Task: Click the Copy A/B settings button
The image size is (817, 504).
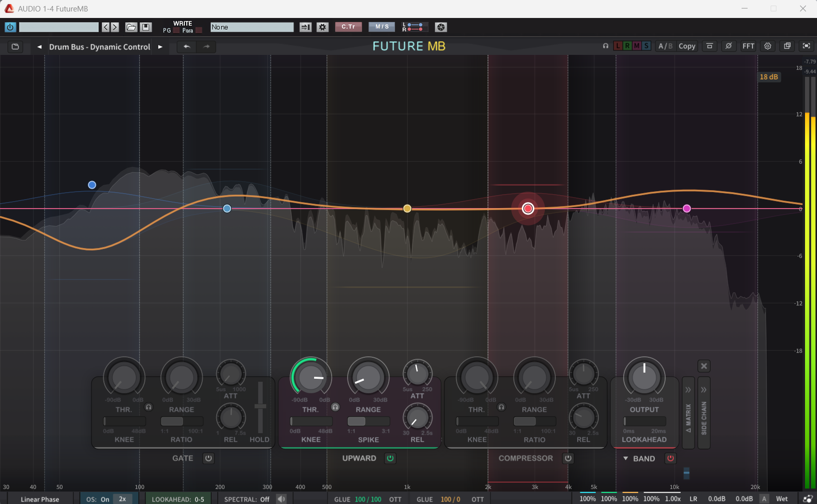Action: click(687, 46)
